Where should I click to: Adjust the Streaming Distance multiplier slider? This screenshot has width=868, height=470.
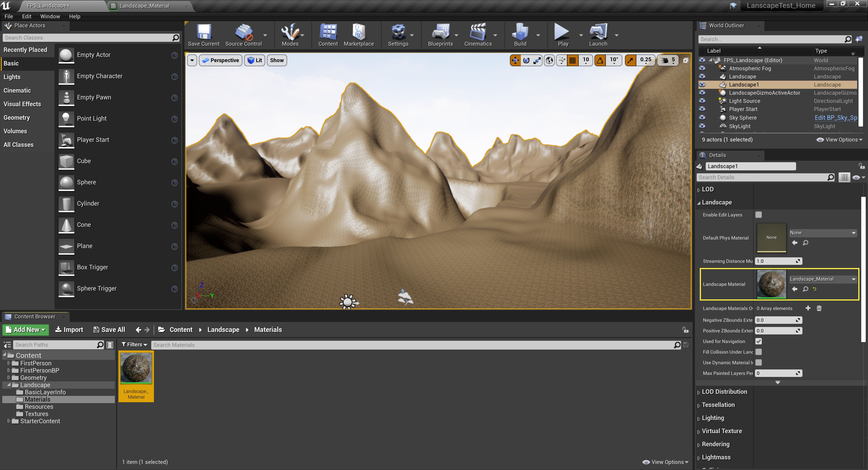[778, 261]
